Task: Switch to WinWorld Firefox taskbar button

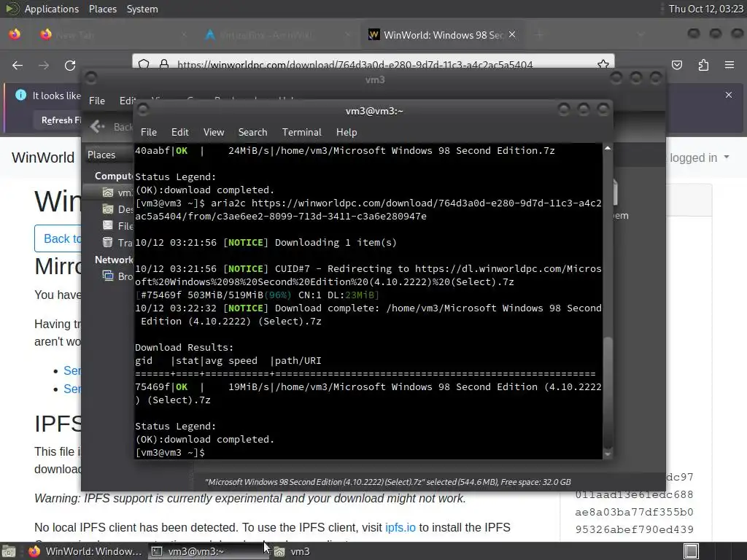Action: (85, 551)
